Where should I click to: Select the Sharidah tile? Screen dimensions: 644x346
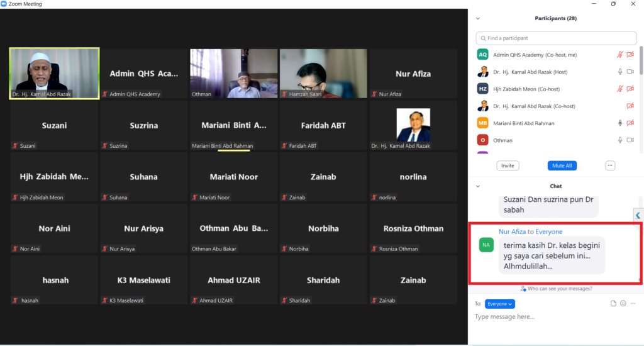(x=323, y=280)
